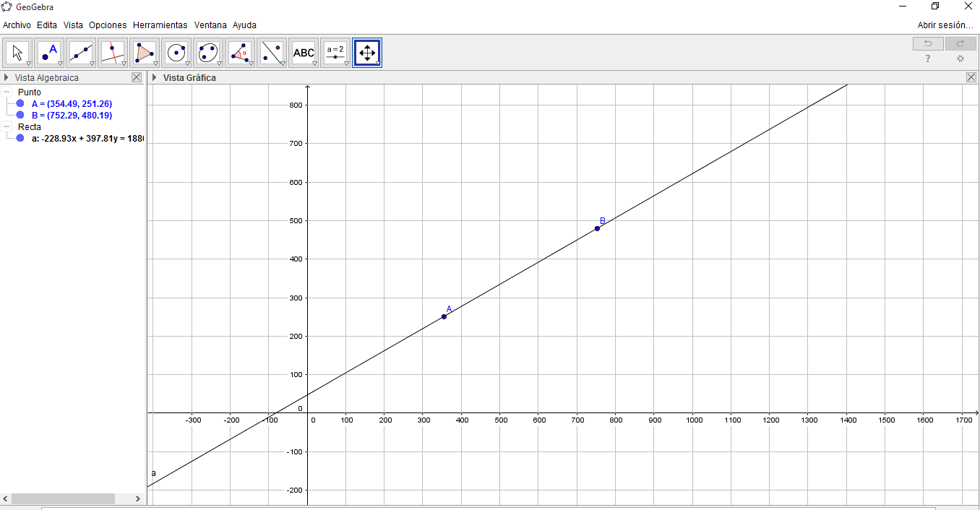Collapse the Recta group
The height and width of the screenshot is (510, 980).
pos(7,126)
